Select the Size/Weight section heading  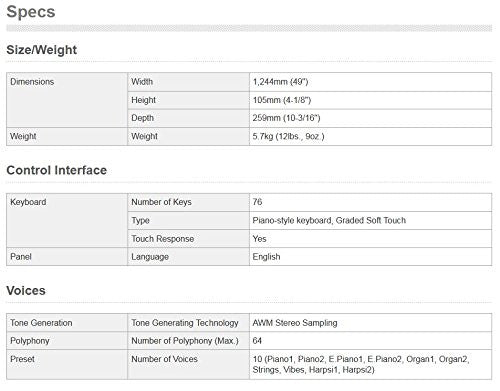click(x=42, y=50)
